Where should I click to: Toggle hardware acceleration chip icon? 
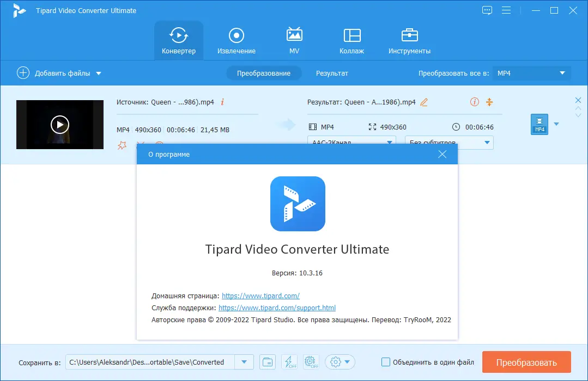point(311,362)
